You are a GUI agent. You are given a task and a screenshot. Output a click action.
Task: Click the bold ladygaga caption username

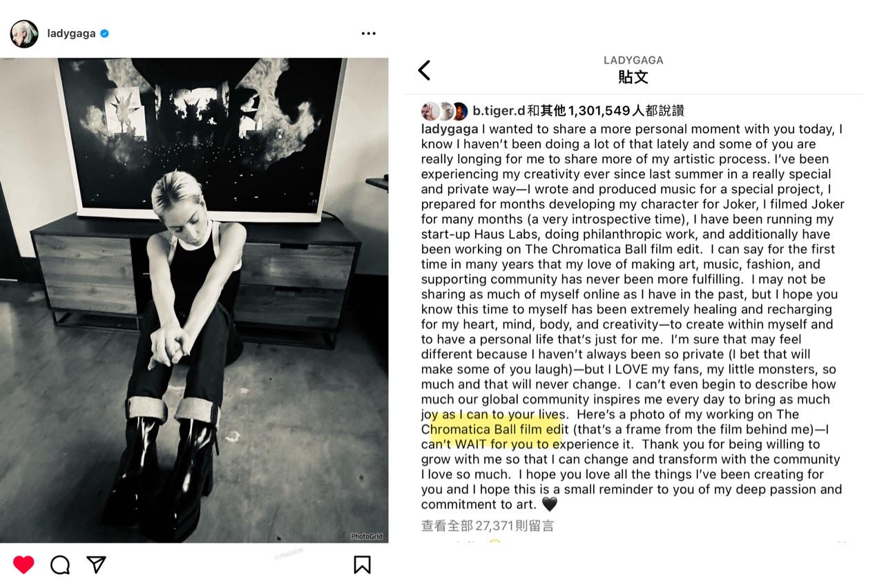(x=450, y=129)
